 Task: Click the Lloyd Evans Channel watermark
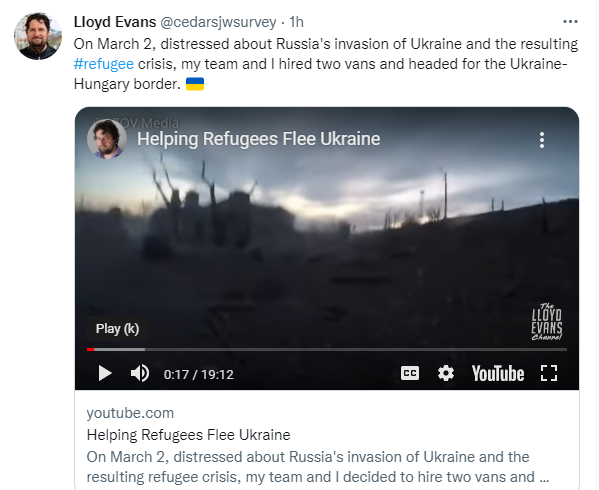point(547,322)
